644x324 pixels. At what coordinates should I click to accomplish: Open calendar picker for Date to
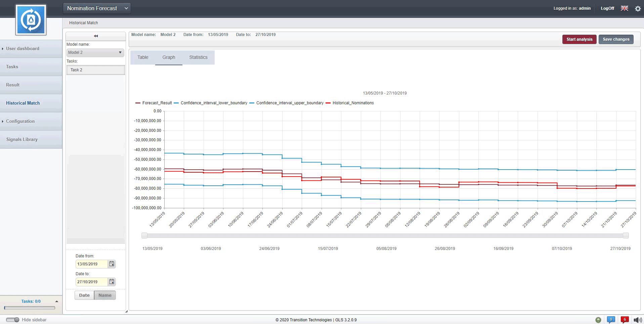click(x=112, y=282)
